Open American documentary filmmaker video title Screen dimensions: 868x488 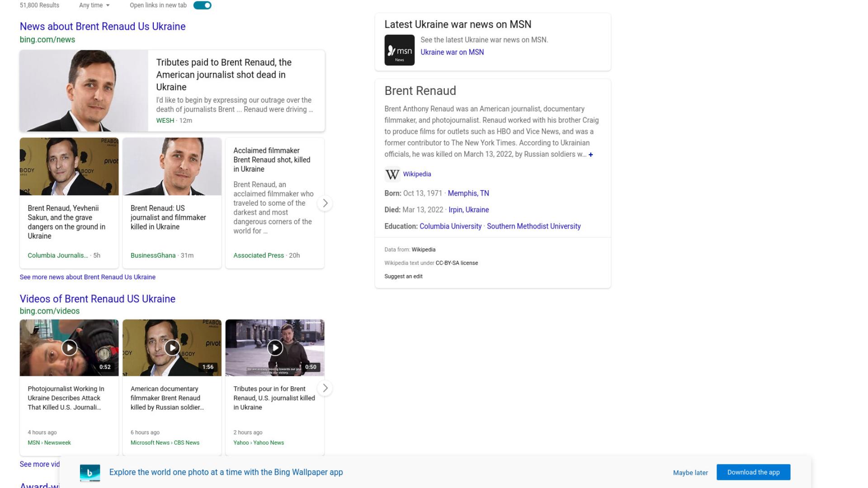click(167, 398)
